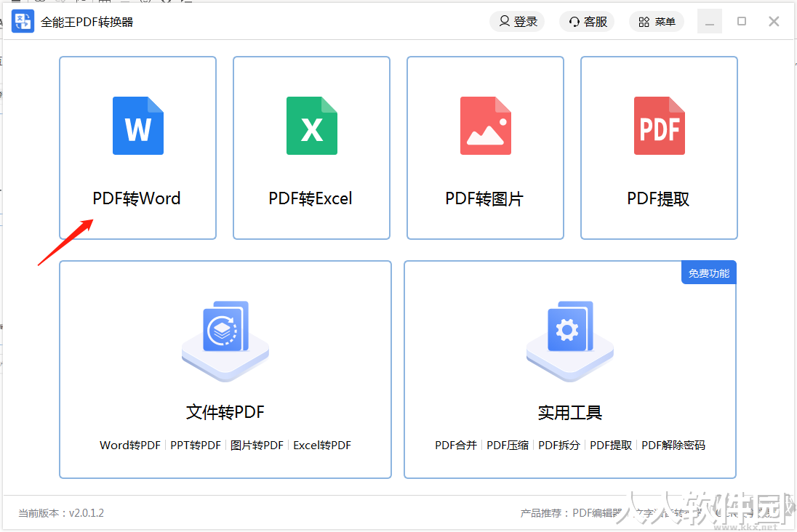Viewport: 797px width, 532px height.
Task: Open the 菜单 menu button
Action: (657, 21)
